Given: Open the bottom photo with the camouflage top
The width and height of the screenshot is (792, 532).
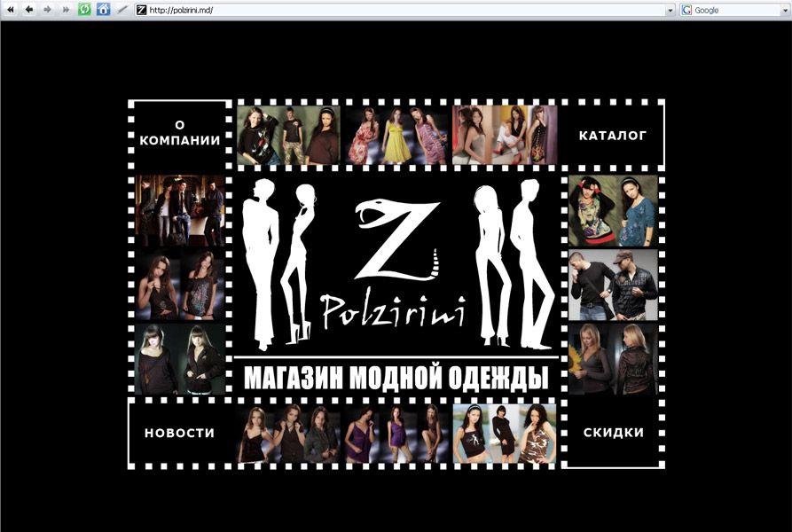Looking at the screenshot, I should [505, 433].
